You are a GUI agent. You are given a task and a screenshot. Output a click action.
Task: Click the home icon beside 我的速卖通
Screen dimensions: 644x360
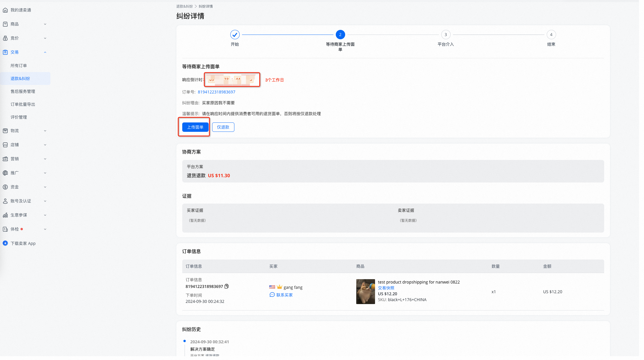tap(5, 10)
